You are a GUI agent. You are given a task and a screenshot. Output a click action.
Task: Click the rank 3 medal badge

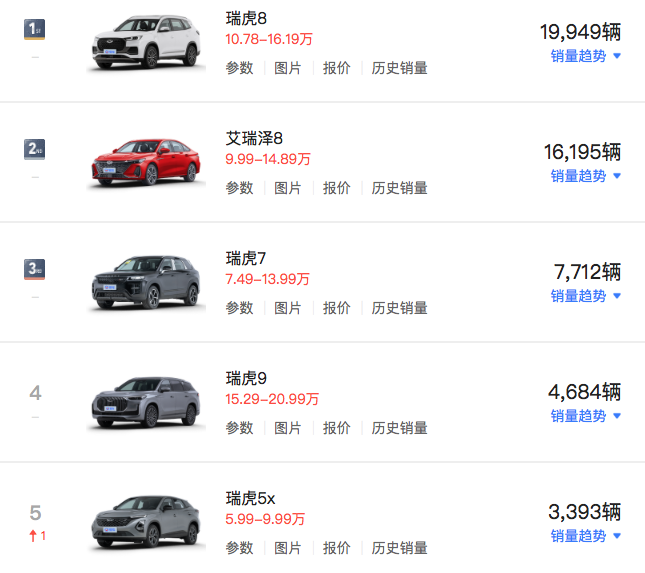click(x=35, y=269)
